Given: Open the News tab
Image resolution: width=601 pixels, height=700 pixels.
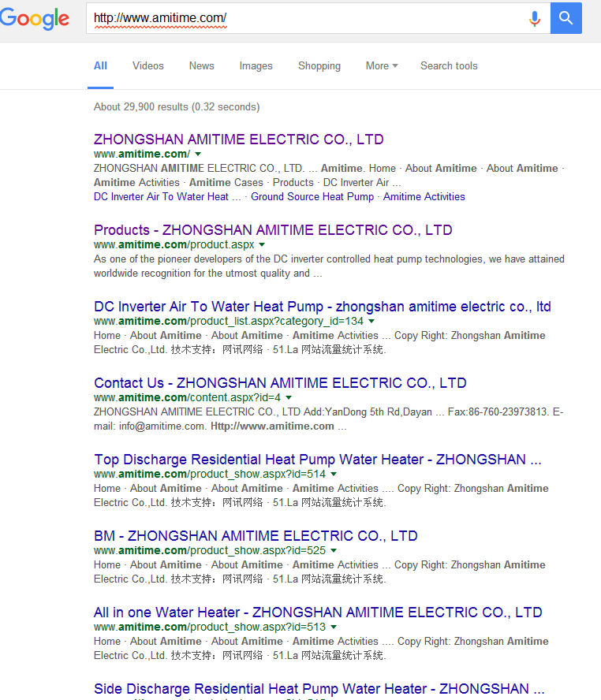Looking at the screenshot, I should point(201,66).
